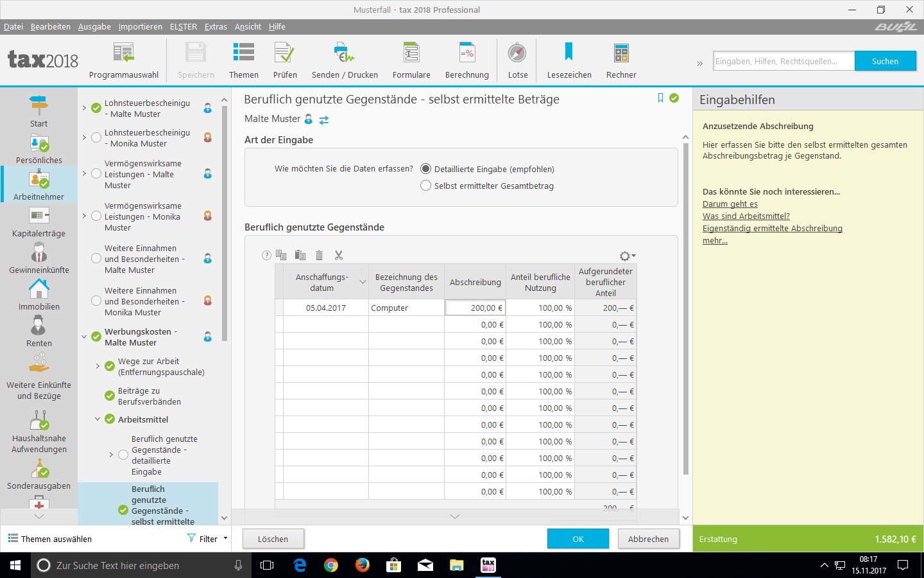924x578 pixels.
Task: Open Weitere Einkünfte und Bezüge
Action: (x=39, y=377)
